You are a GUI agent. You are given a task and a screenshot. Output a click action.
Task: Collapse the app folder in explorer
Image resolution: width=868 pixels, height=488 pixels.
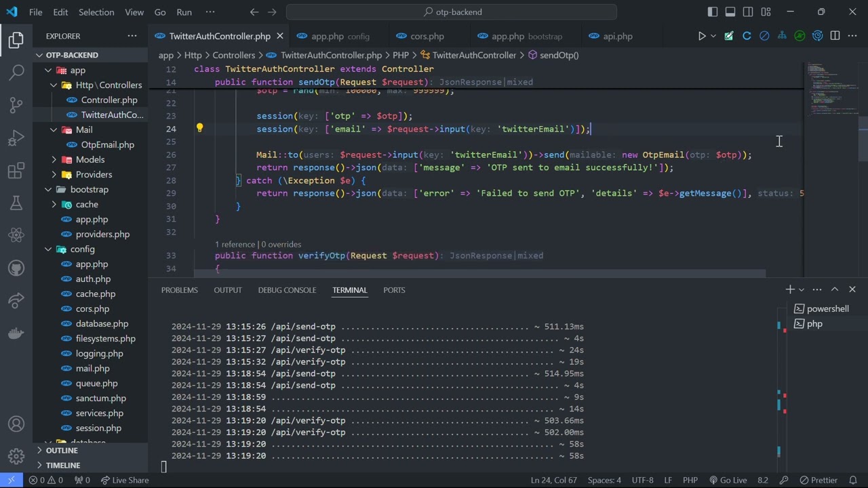49,70
